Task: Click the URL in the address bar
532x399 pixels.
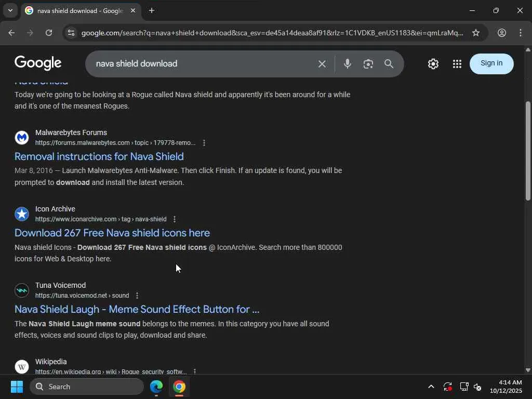Action: (x=272, y=33)
